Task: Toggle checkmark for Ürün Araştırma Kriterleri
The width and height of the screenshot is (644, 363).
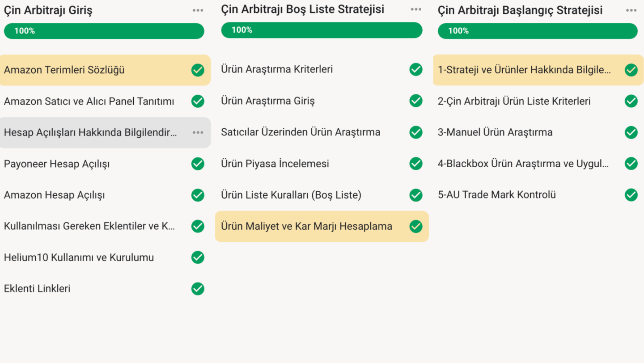Action: point(416,69)
